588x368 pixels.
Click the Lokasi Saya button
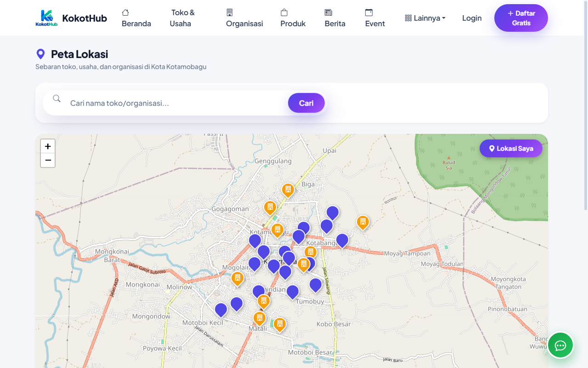511,149
